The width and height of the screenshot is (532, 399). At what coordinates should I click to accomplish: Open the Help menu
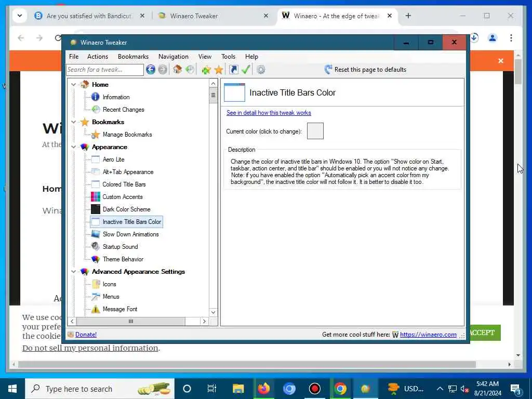click(251, 57)
